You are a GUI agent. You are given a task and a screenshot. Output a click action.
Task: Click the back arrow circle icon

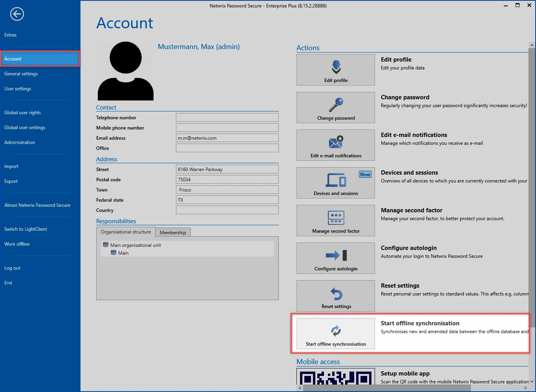pyautogui.click(x=17, y=14)
